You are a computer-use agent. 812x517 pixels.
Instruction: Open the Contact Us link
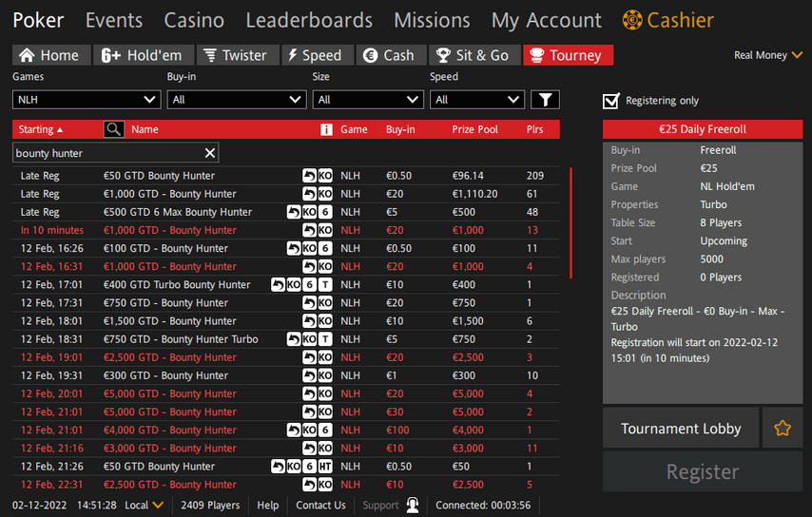point(320,506)
